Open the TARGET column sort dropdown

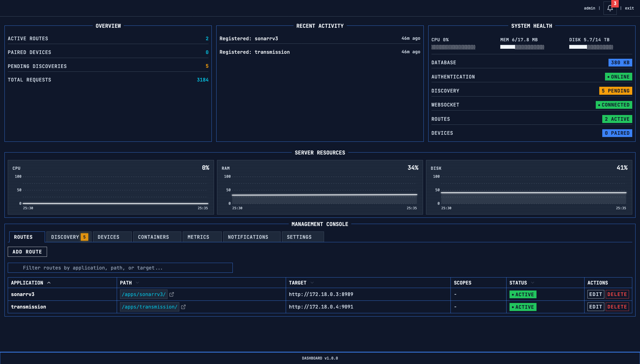coord(312,283)
